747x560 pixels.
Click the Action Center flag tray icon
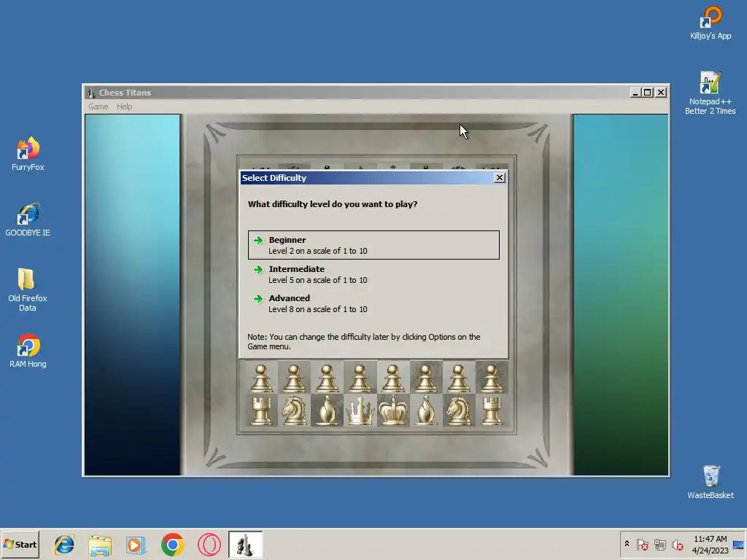642,544
